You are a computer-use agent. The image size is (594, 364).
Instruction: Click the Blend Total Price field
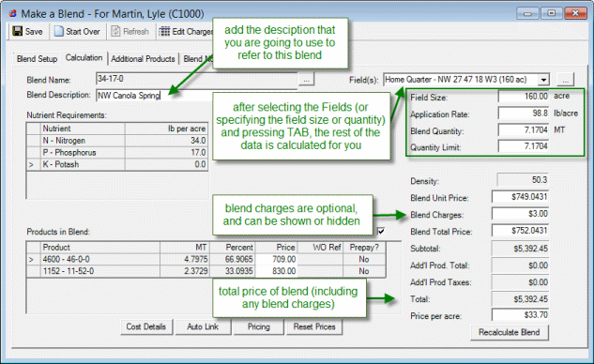pos(520,230)
